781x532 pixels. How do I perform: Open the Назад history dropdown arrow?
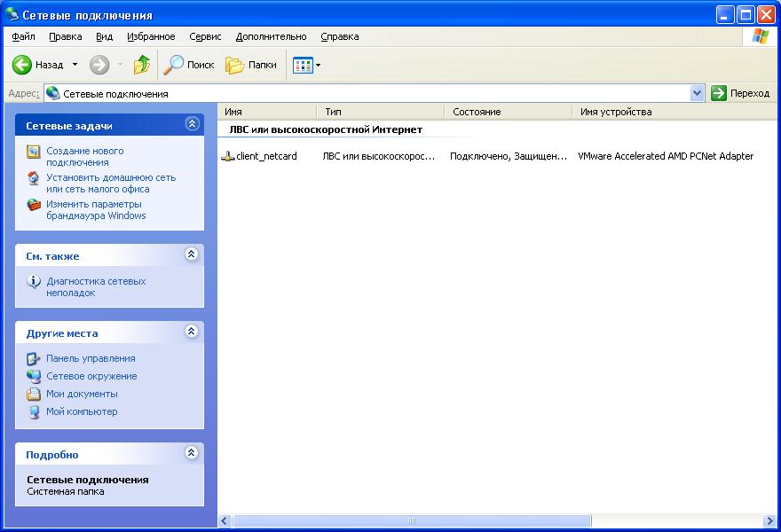75,65
